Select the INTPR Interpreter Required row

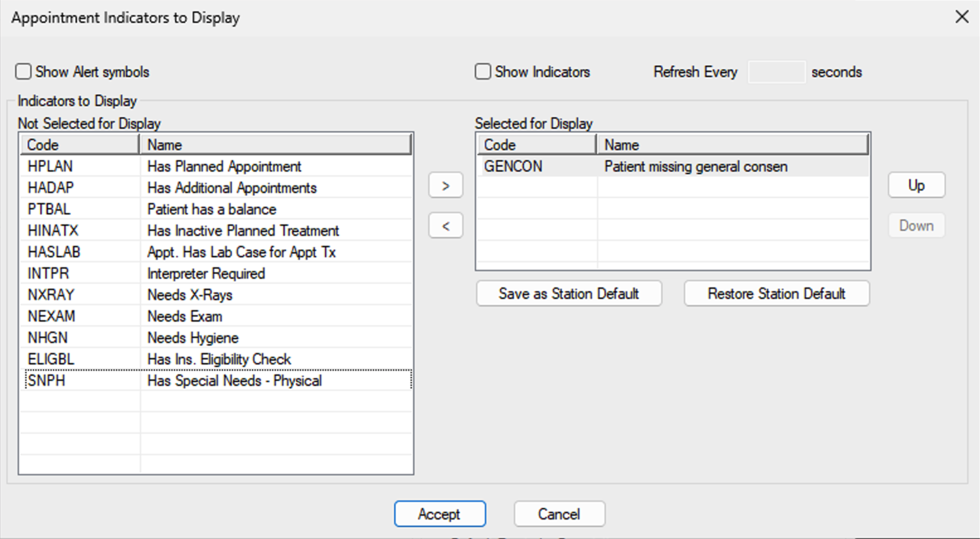point(152,273)
